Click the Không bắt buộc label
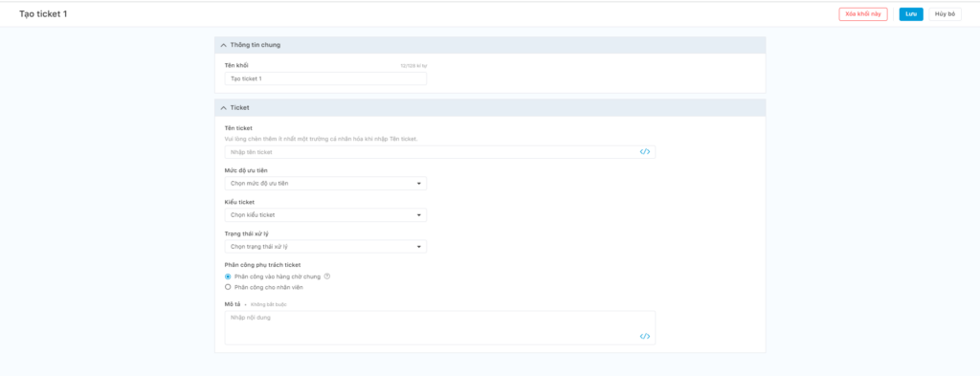The image size is (980, 376). pos(269,305)
